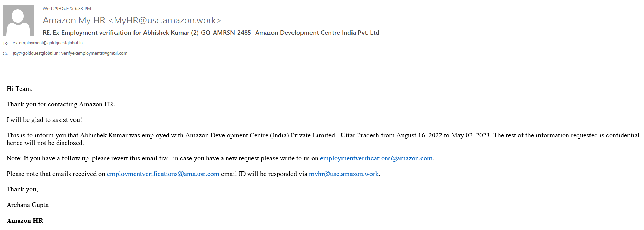Open employmentverifications link in "Please note" sentence
This screenshot has height=230, width=644.
coord(163,174)
